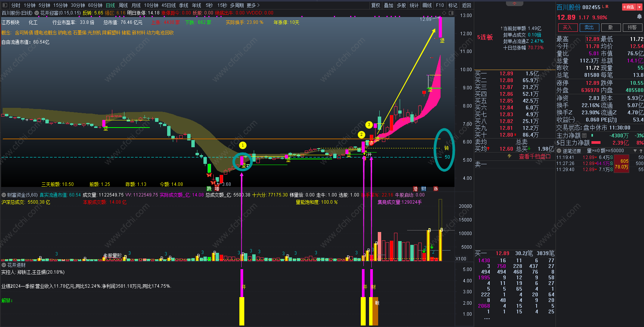Expand the 逐笔还原 dropdown

[x=559, y=151]
